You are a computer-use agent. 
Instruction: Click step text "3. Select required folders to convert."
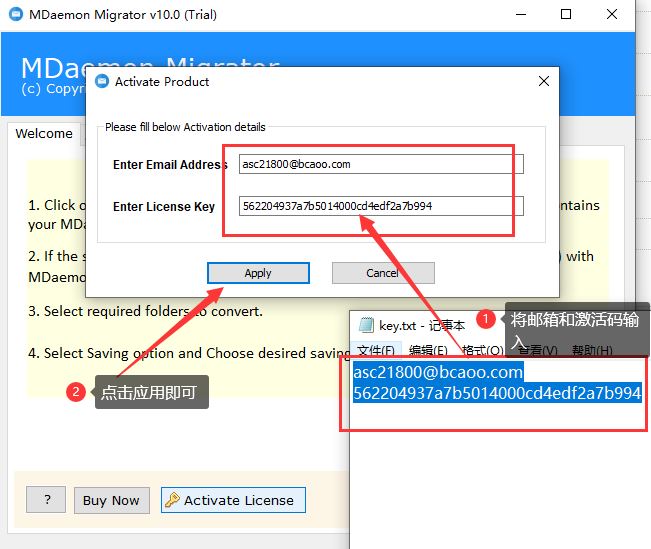145,311
